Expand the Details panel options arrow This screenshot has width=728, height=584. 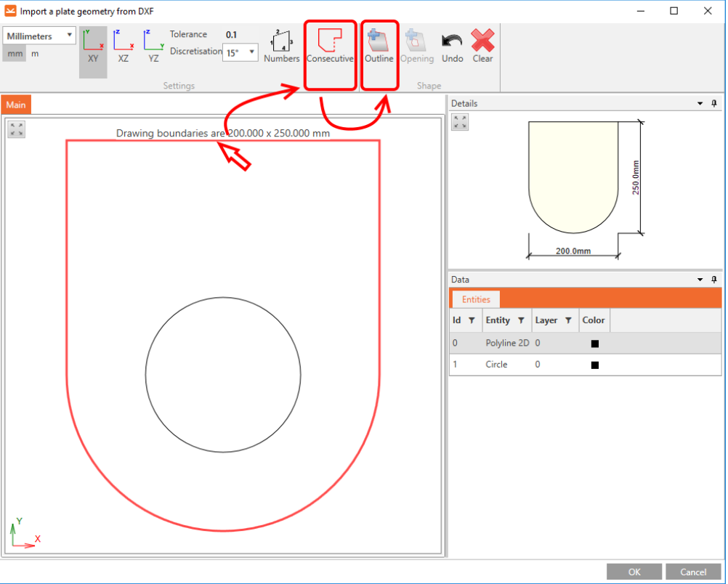tap(700, 104)
